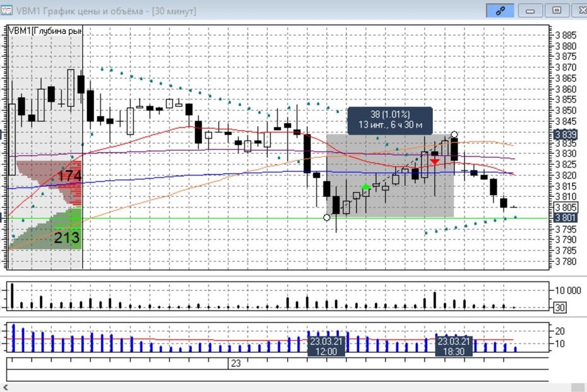The height and width of the screenshot is (392, 587).
Task: Click the 3 780 bottom price axis label
Action: 566,262
